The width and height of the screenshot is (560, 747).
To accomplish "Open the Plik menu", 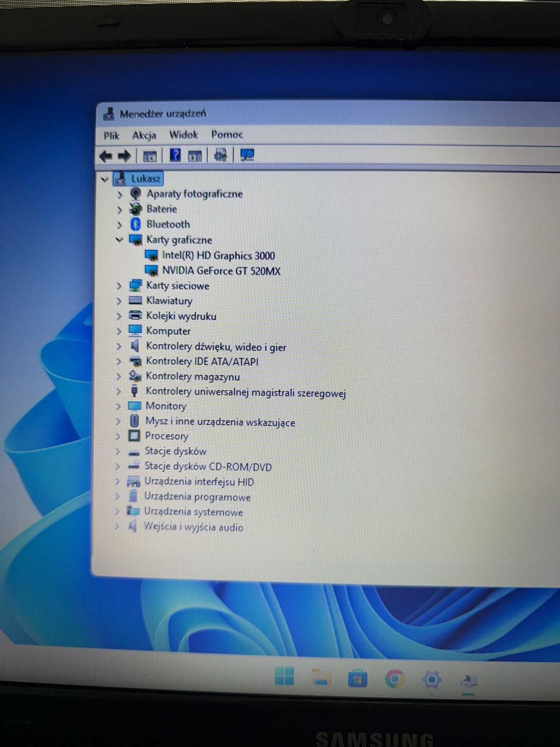I will [112, 136].
